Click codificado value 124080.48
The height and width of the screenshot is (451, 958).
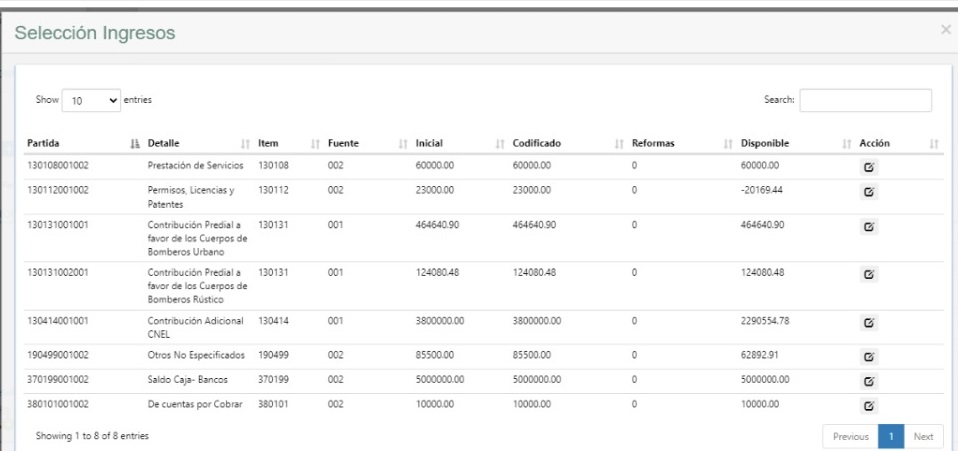[x=534, y=273]
